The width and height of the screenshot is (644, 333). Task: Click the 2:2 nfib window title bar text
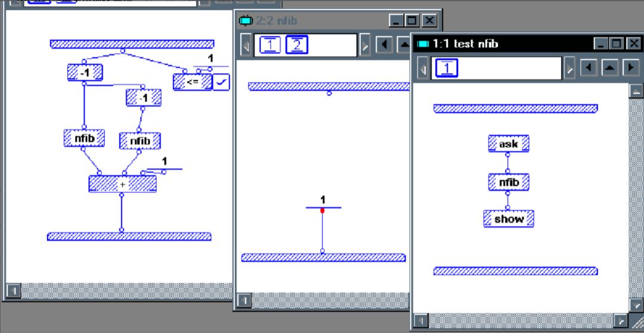pyautogui.click(x=277, y=20)
